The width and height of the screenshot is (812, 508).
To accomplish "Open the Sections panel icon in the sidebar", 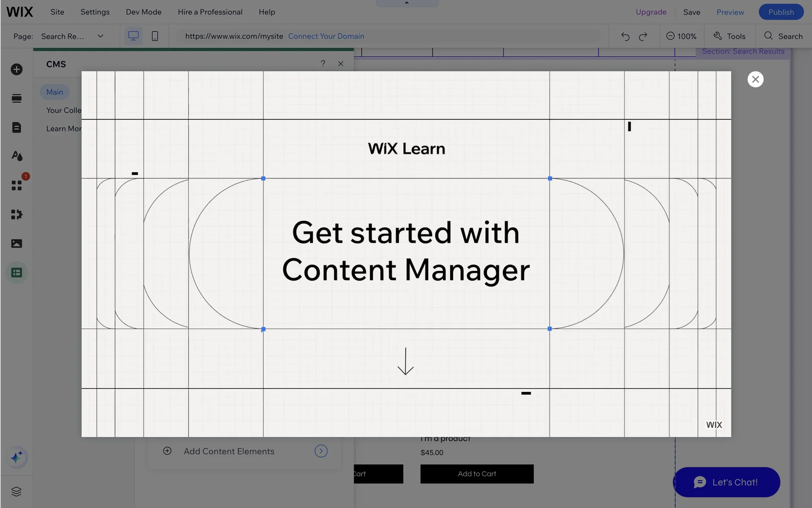I will coord(16,99).
